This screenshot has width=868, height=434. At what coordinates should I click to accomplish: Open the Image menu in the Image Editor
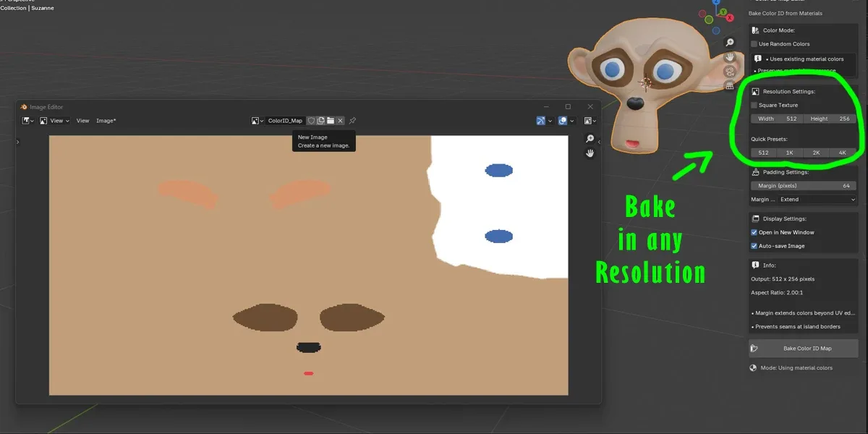coord(106,120)
